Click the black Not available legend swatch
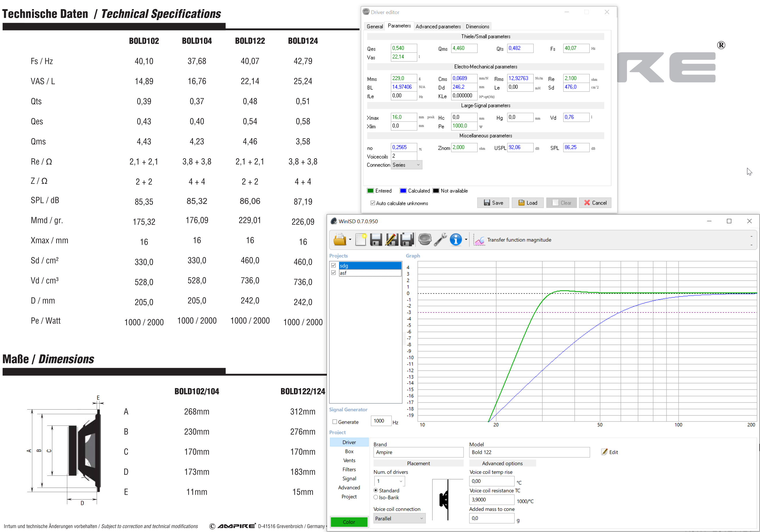This screenshot has width=760, height=532. 436,190
